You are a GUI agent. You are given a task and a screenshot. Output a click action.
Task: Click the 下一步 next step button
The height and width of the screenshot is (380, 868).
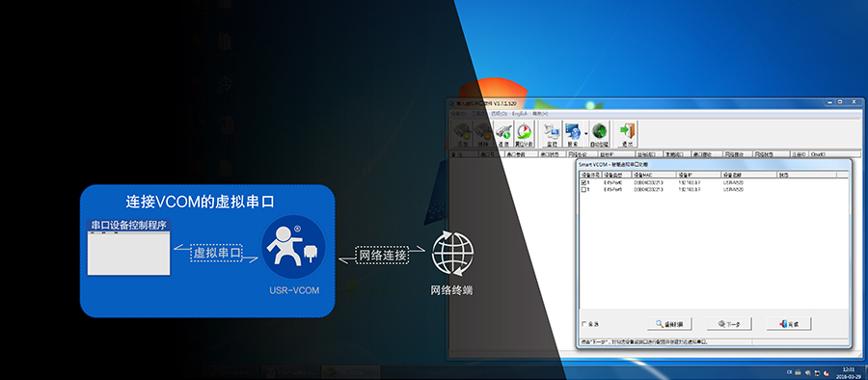[729, 324]
